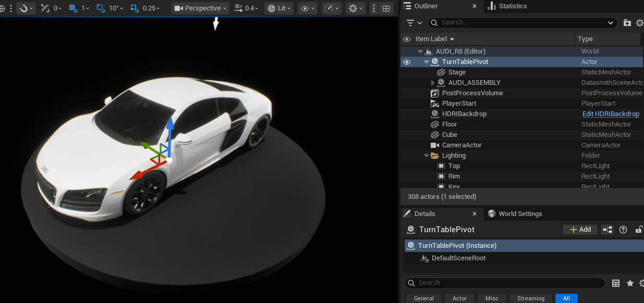
Task: Toggle surface snapping icon
Action: point(46,8)
